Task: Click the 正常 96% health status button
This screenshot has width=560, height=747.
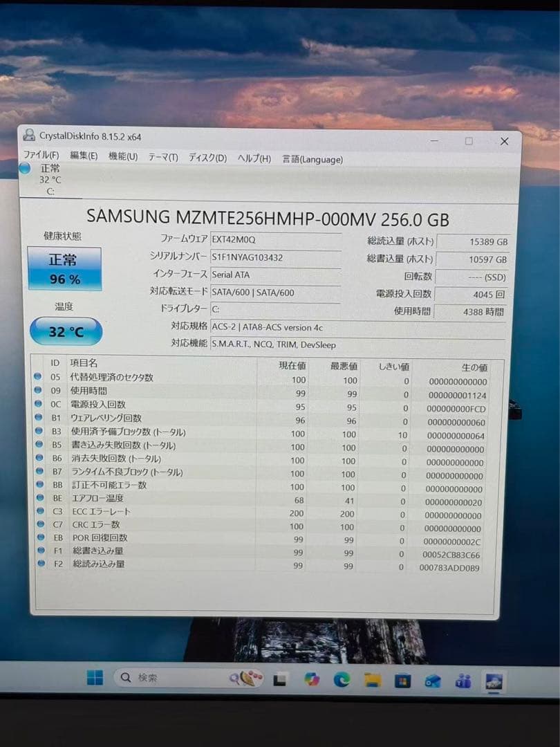Action: pos(64,268)
